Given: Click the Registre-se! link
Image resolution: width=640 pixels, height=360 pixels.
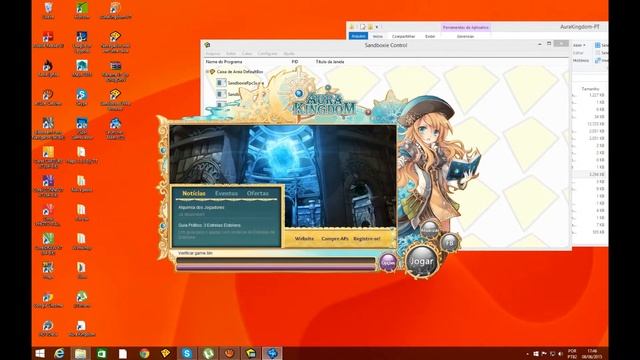Looking at the screenshot, I should coord(367,238).
